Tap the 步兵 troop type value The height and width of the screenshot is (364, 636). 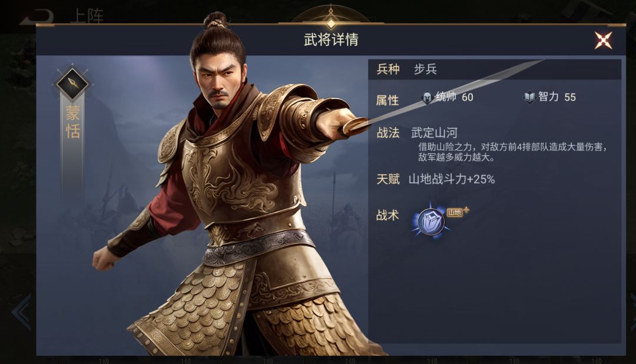425,69
